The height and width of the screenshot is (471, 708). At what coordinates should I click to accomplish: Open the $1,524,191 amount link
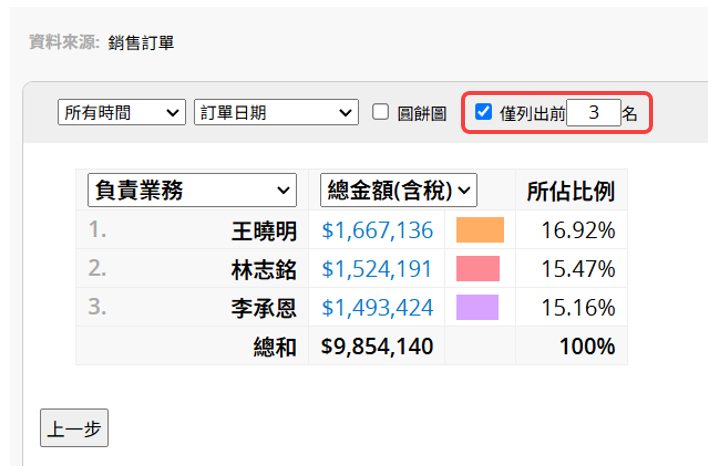pyautogui.click(x=377, y=269)
